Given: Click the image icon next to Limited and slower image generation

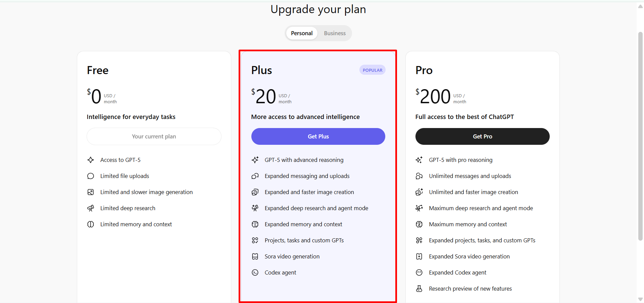Looking at the screenshot, I should tap(91, 192).
